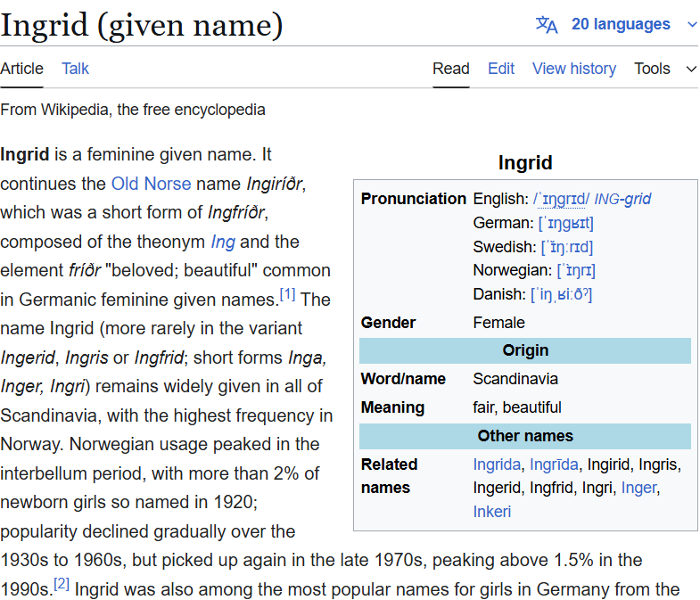Click the 'fair, beautiful' meaning value
This screenshot has width=700, height=600.
(x=517, y=407)
